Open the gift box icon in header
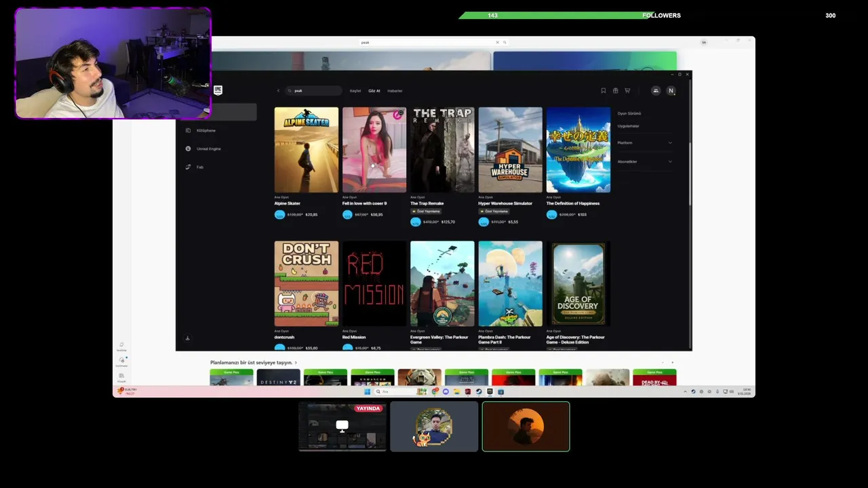The width and height of the screenshot is (868, 488). pos(615,91)
